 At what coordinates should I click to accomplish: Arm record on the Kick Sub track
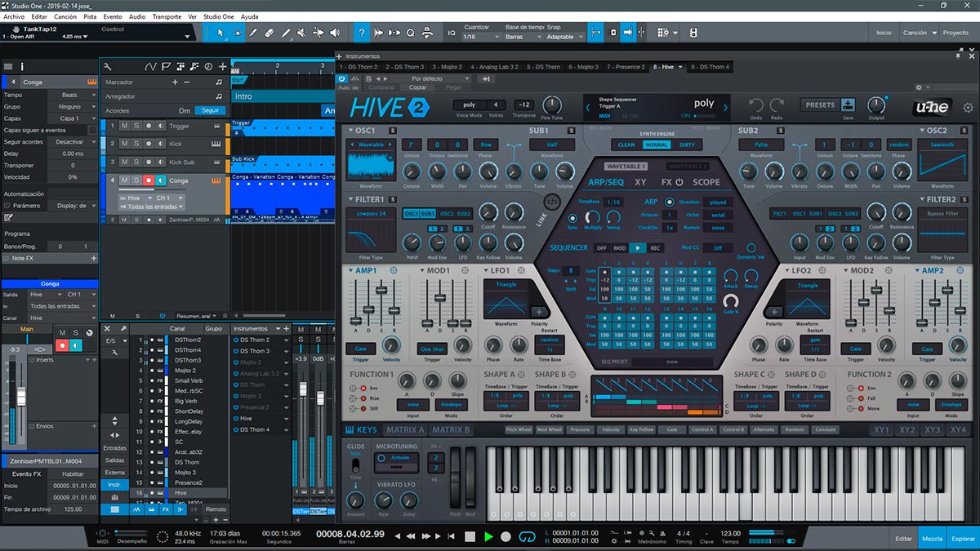tap(149, 162)
